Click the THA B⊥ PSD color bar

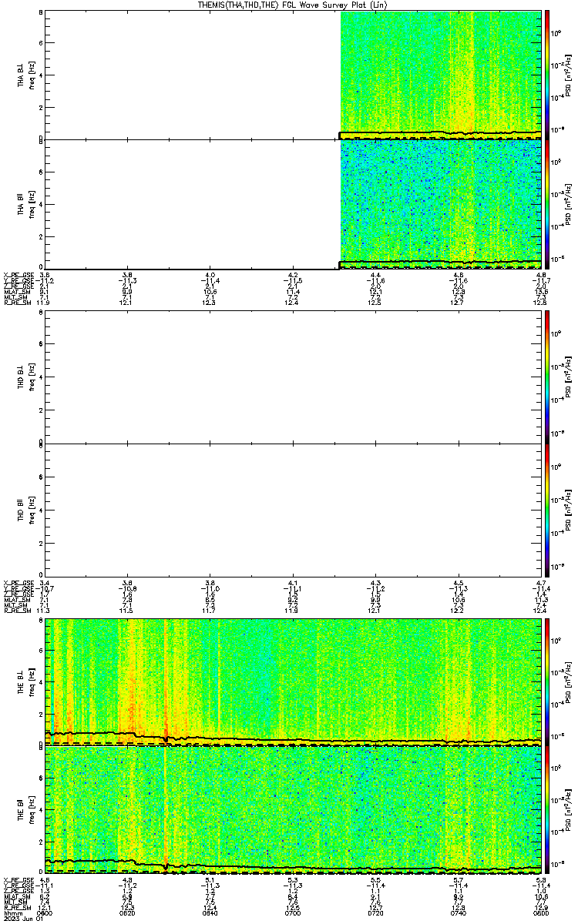[548, 74]
